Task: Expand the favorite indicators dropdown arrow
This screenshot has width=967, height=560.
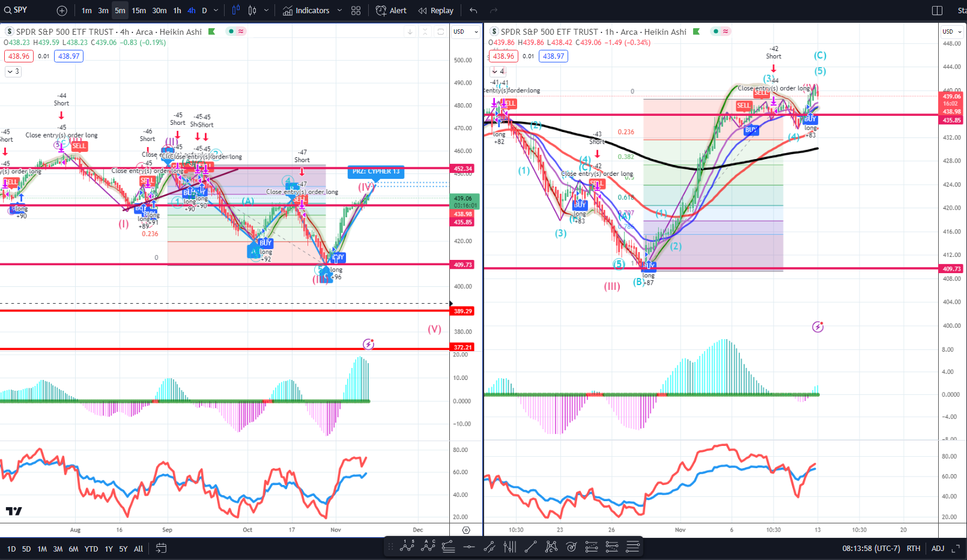Action: click(x=339, y=11)
